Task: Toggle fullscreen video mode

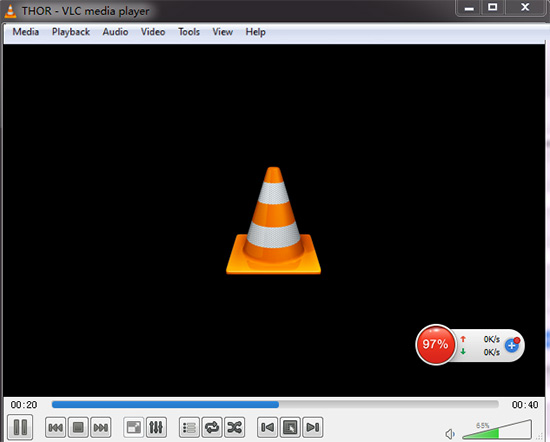Action: coord(134,427)
